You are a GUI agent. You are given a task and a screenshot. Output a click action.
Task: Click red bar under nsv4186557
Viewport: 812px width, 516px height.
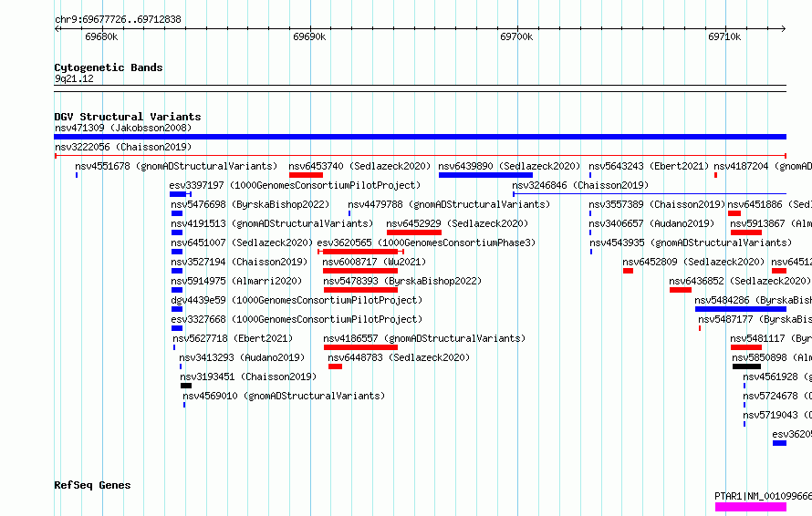tap(361, 347)
